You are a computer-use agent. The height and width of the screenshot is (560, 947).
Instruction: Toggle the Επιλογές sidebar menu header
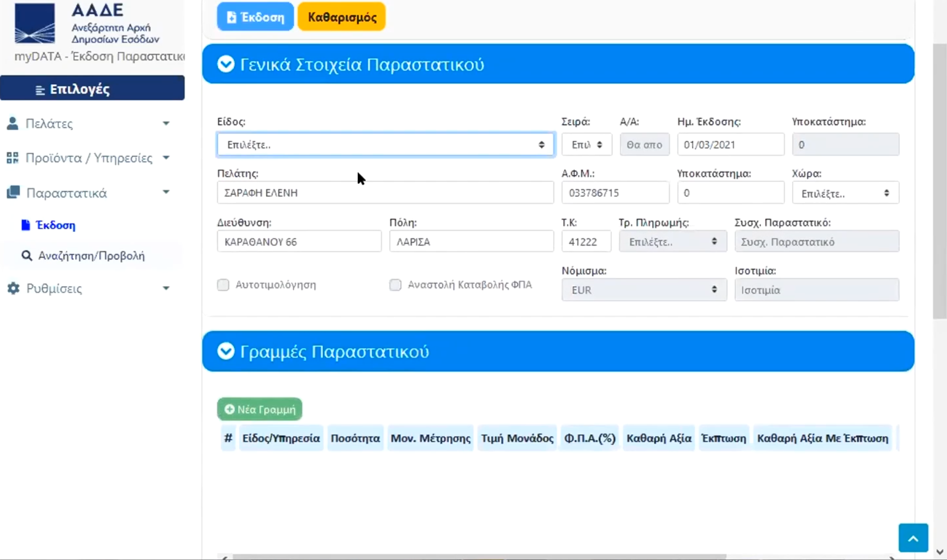click(x=92, y=88)
